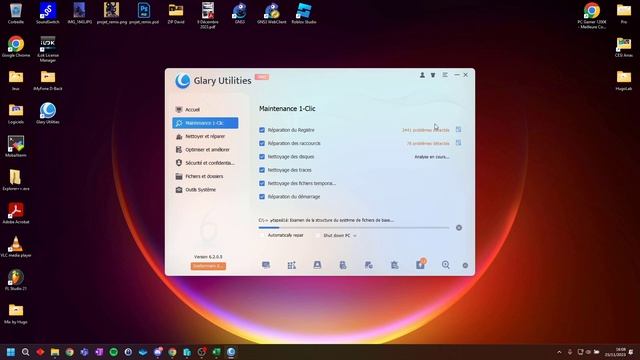Select the GNS3 WebClient shortcut
The image size is (640, 360).
click(271, 13)
